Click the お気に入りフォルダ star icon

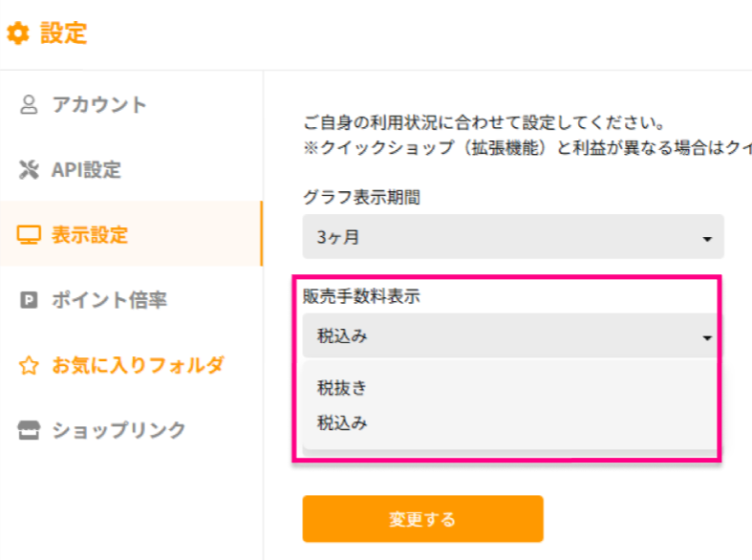coord(29,365)
